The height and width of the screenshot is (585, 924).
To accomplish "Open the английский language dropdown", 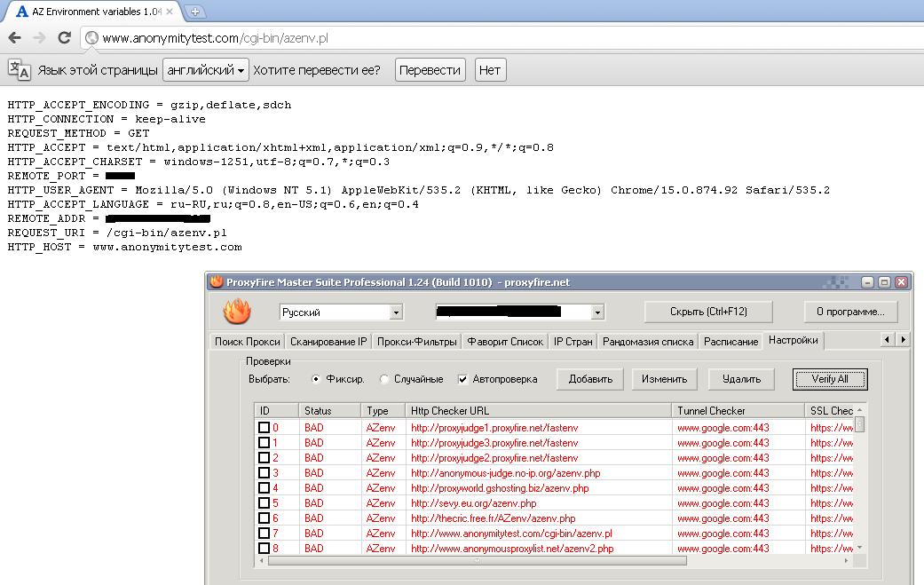I will pos(206,70).
